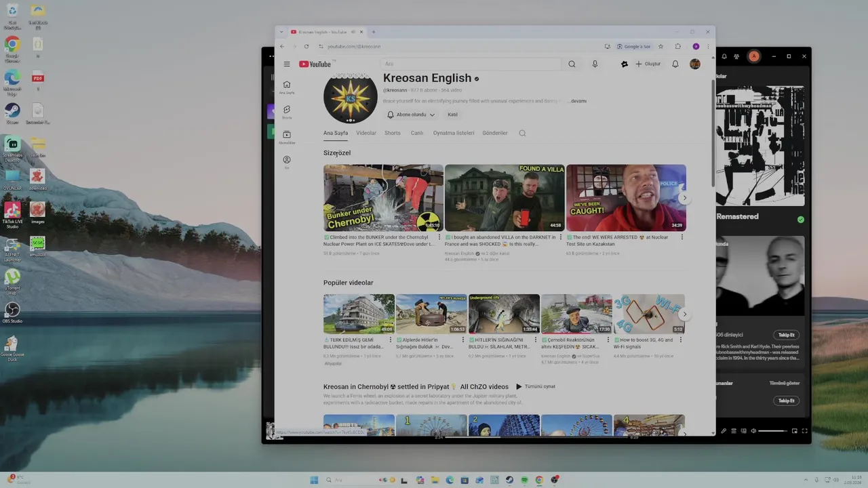Open Abonelikler in the YouTube left sidebar
Viewport: 868px width, 488px height.
287,138
